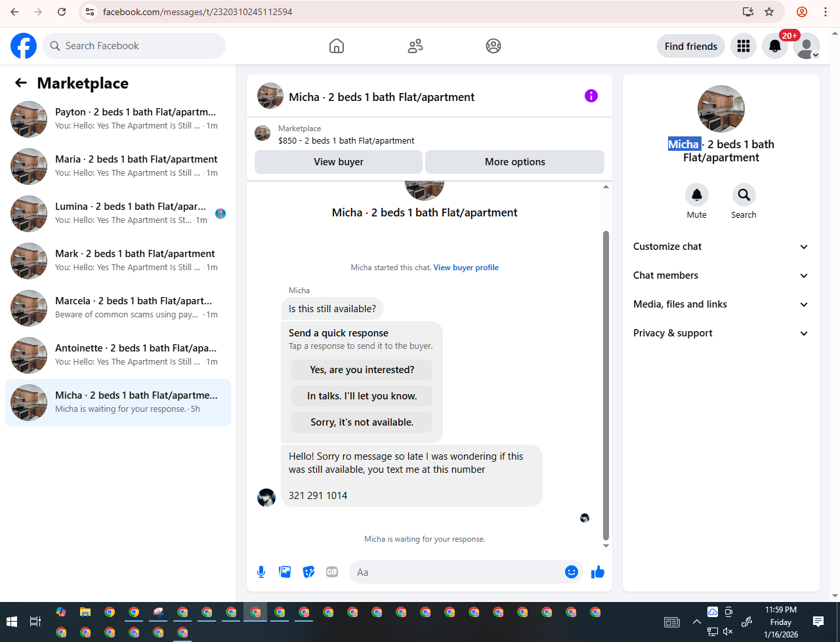Expand Customize chat section

721,247
